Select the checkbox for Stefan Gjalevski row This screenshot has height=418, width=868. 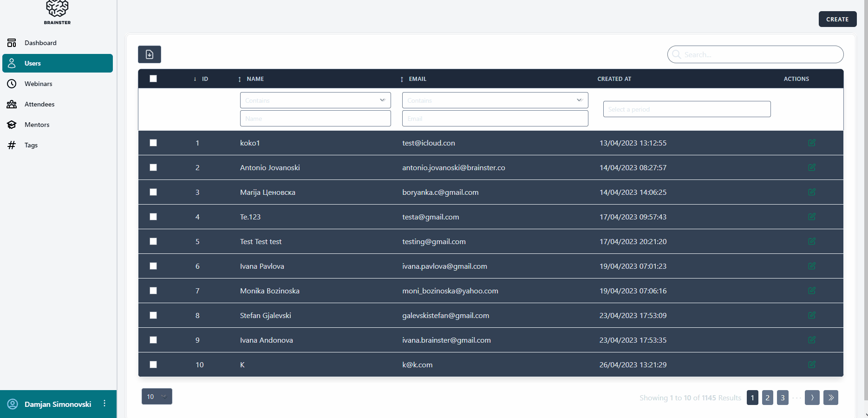point(153,315)
